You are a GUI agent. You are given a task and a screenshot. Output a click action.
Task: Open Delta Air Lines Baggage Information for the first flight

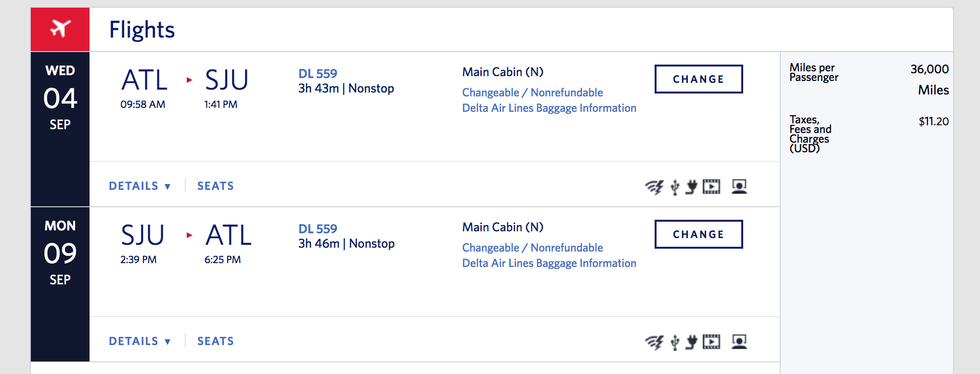click(549, 108)
